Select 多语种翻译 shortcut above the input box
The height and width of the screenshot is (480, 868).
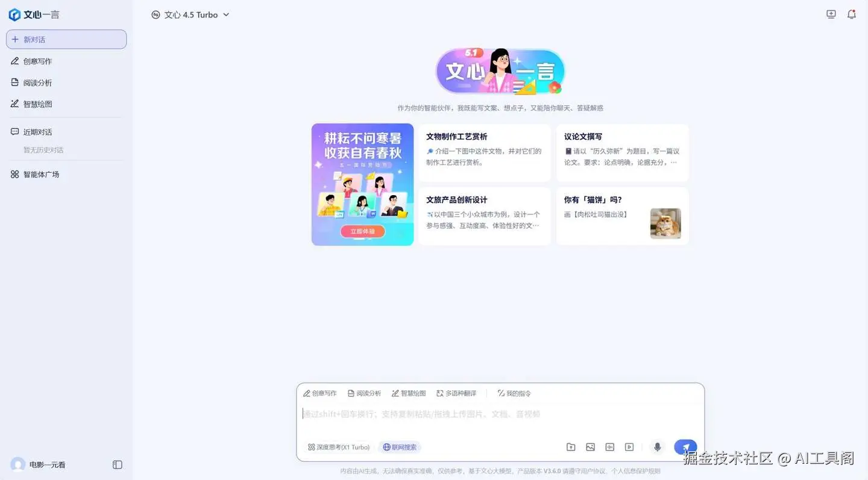(x=456, y=393)
